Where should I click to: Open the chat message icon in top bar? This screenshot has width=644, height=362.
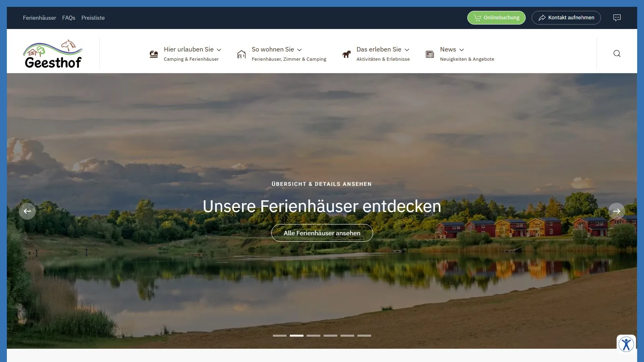(617, 18)
